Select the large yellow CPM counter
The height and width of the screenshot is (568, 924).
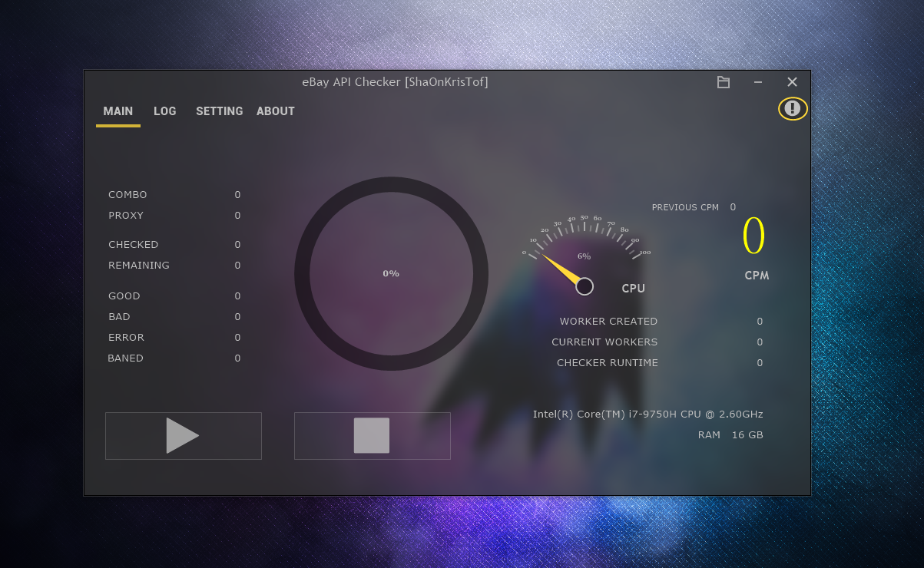point(754,236)
